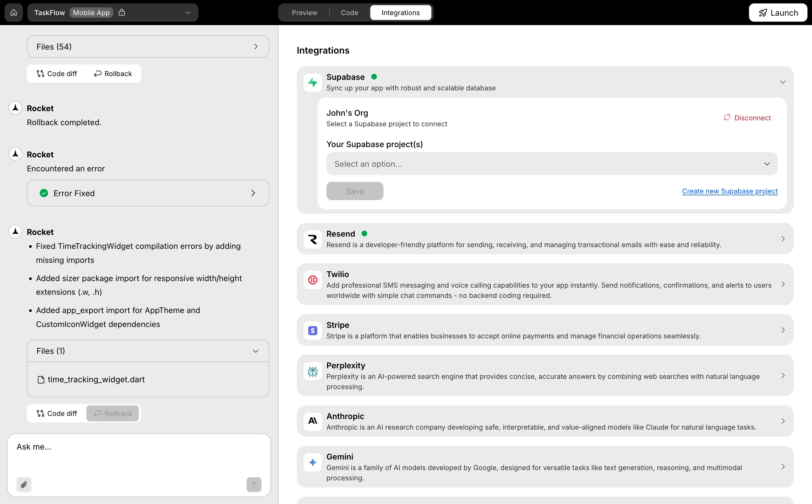
Task: Click the Launch button
Action: click(778, 12)
